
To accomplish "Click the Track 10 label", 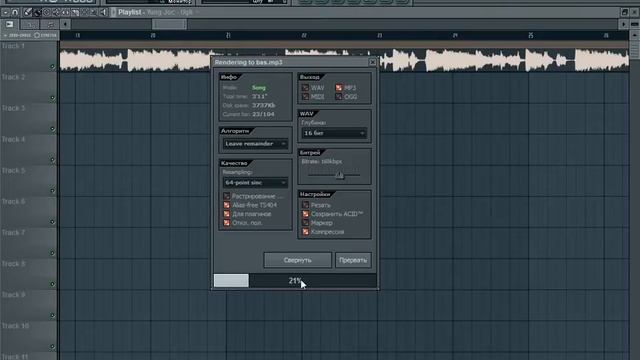I will (15, 326).
